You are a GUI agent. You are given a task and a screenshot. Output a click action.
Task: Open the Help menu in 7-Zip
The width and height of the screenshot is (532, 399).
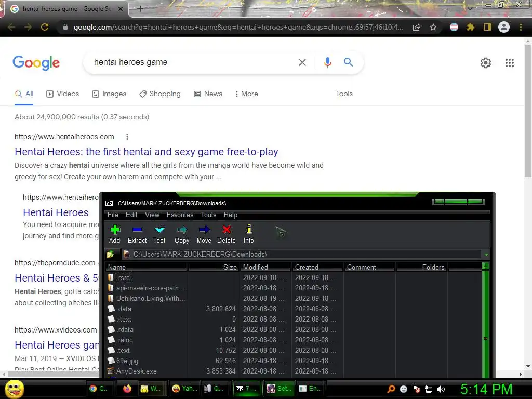coord(230,215)
